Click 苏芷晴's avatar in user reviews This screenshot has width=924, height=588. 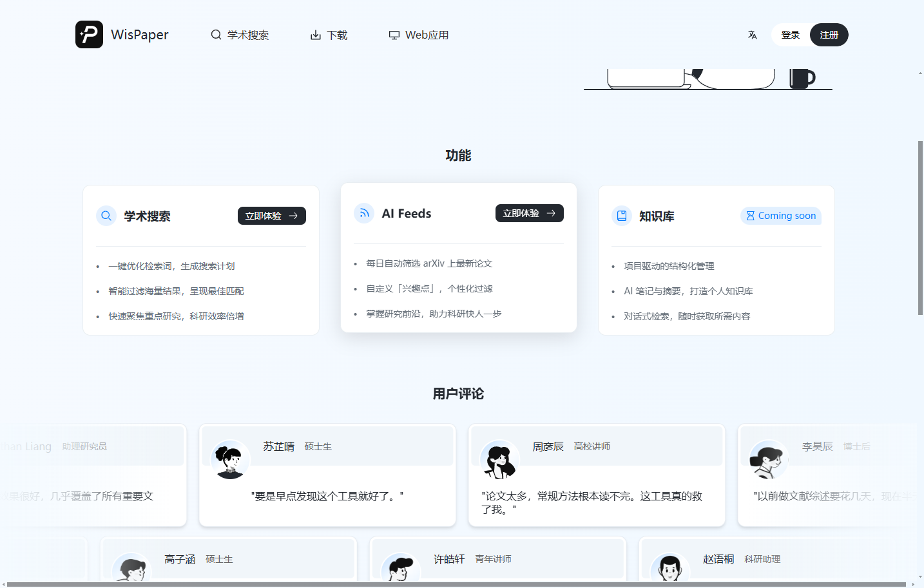click(x=230, y=459)
